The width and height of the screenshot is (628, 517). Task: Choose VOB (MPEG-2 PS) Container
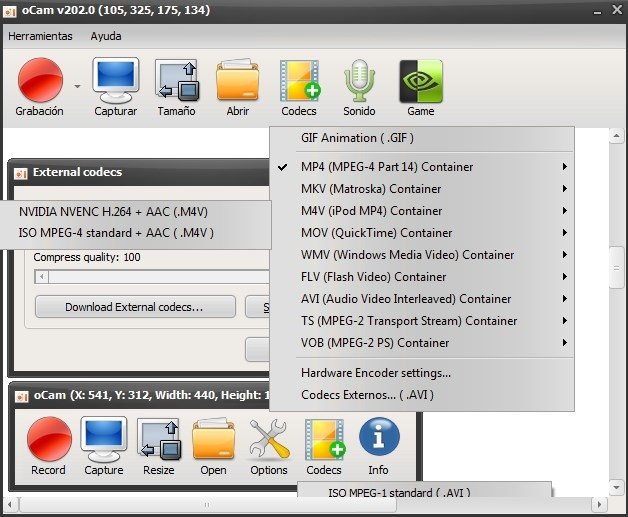pos(422,343)
